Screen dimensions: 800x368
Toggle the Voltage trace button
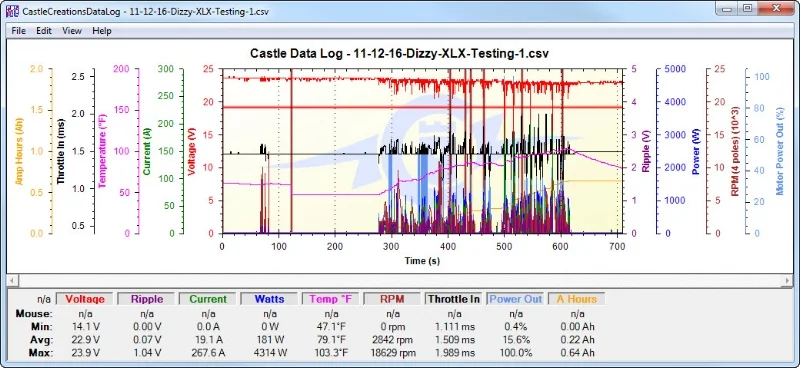85,299
